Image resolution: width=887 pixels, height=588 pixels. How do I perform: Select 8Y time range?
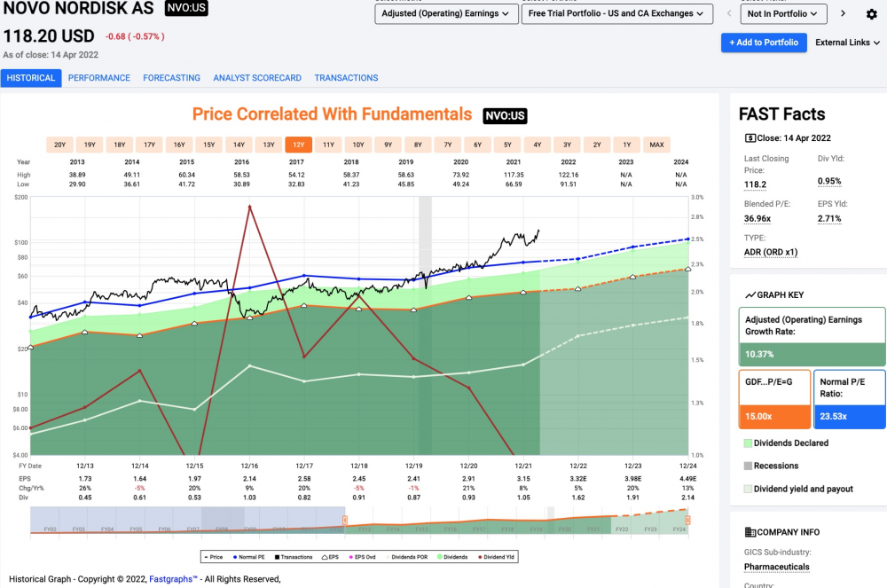point(418,145)
